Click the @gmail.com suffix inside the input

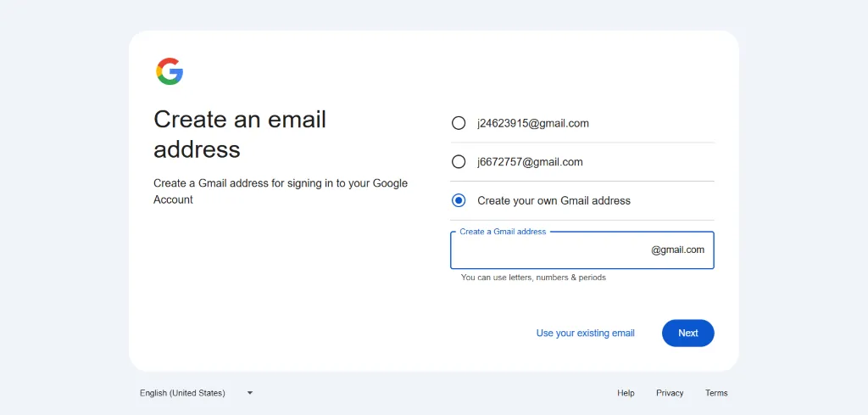point(677,250)
